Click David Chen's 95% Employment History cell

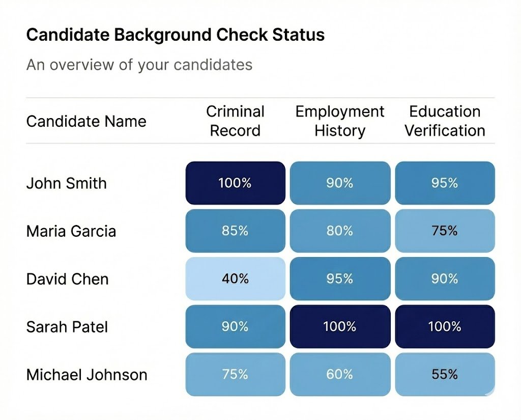[340, 279]
